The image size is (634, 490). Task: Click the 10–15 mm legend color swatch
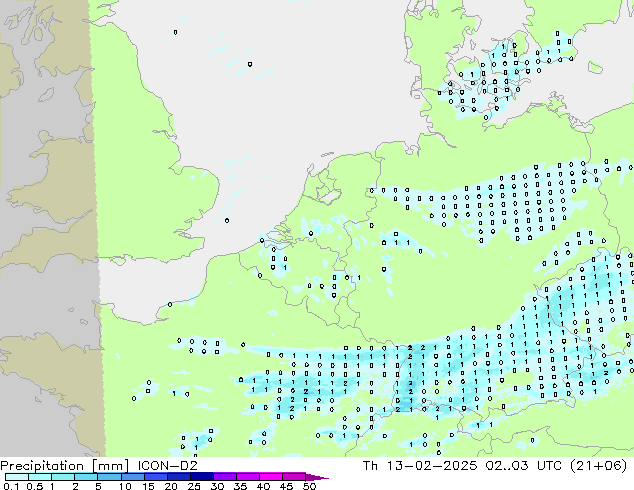(133, 477)
